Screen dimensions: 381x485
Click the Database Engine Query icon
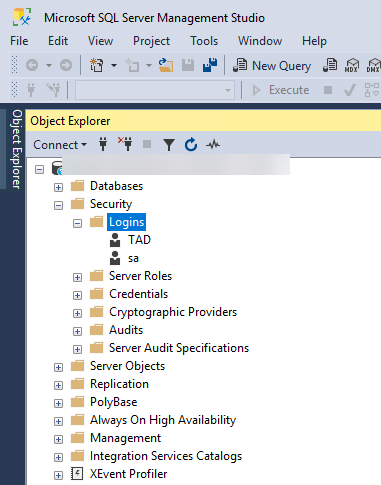tap(330, 65)
